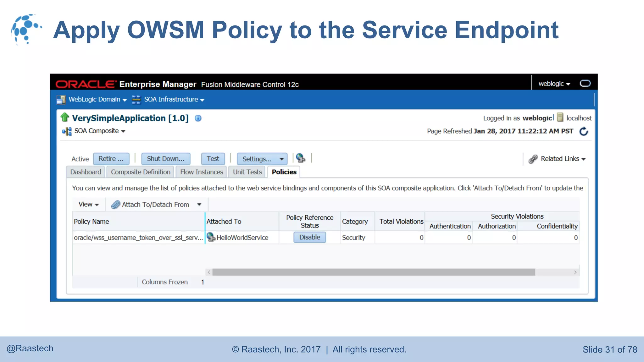This screenshot has width=644, height=362.
Task: Click the Test button
Action: [213, 159]
